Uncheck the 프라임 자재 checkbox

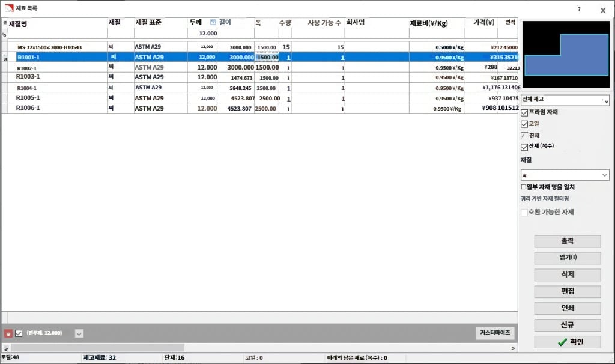(524, 113)
